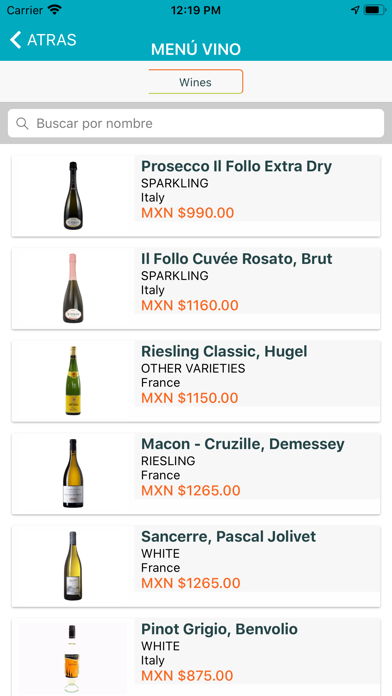Tap the location arrow status icon
The height and width of the screenshot is (696, 392).
coord(355,10)
